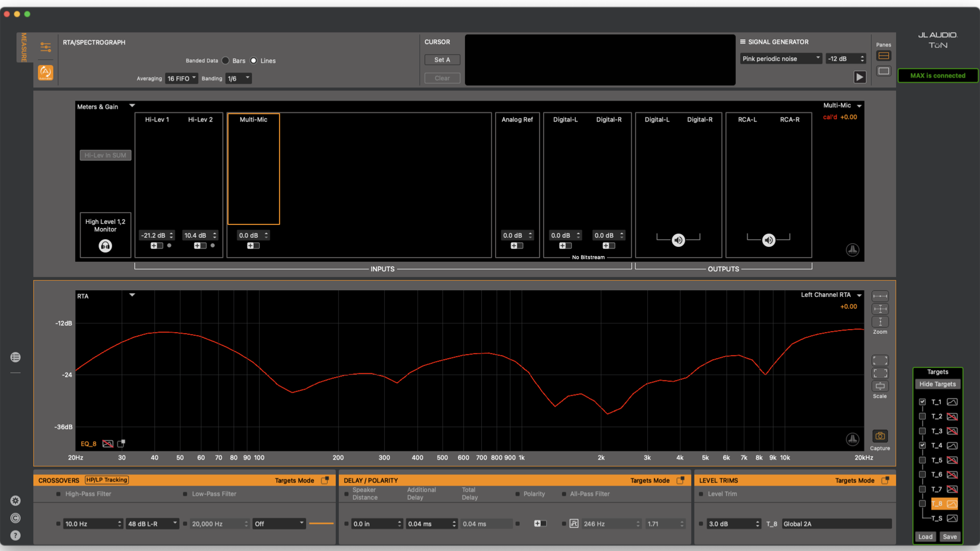Toggle the Delay polarity switch
This screenshot has width=980, height=551.
(x=540, y=523)
